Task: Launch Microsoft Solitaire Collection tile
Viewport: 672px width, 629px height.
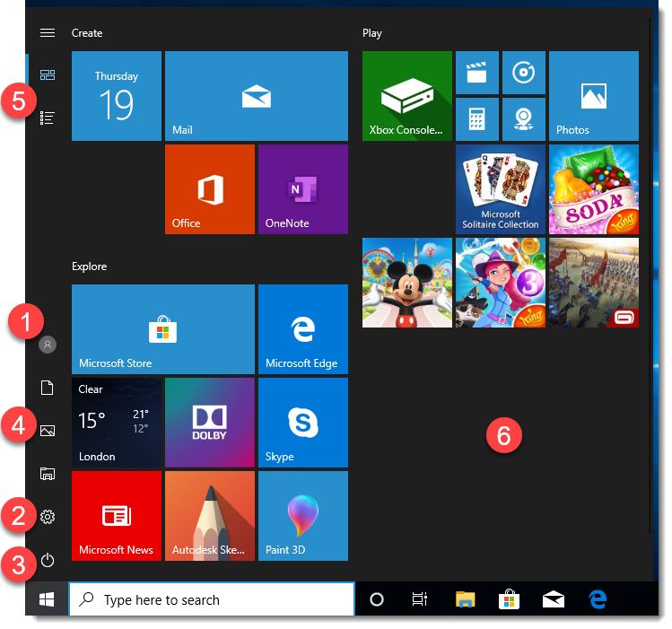Action: click(501, 189)
